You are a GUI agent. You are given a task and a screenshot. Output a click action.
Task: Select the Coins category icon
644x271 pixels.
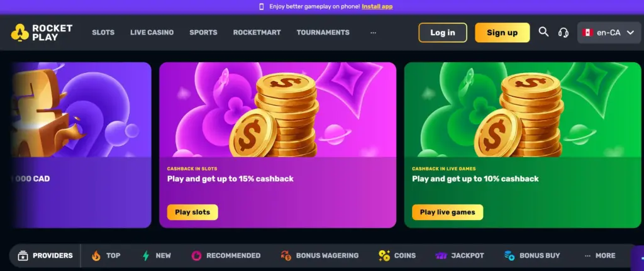[384, 256]
